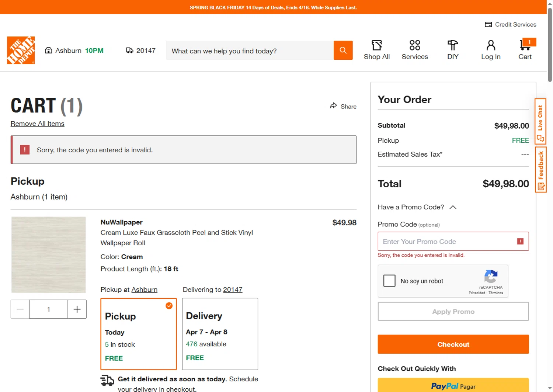Open the Log In account menu
Screen dimensions: 553x392
tap(491, 50)
